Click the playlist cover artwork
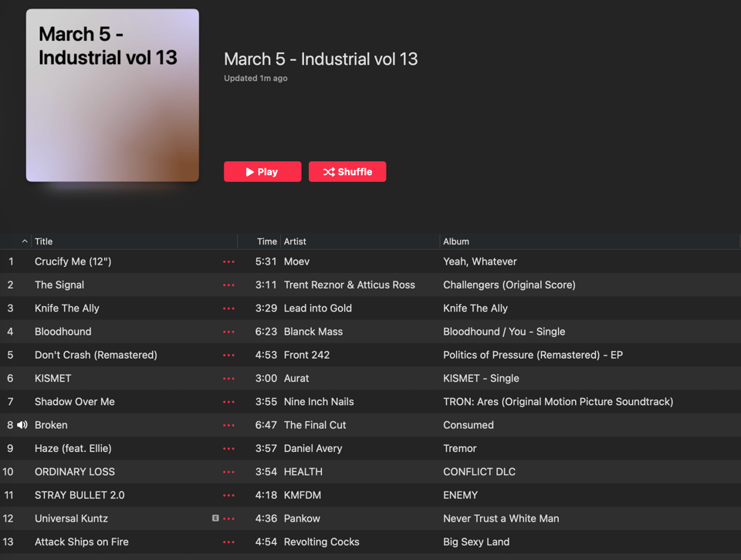 [x=113, y=96]
